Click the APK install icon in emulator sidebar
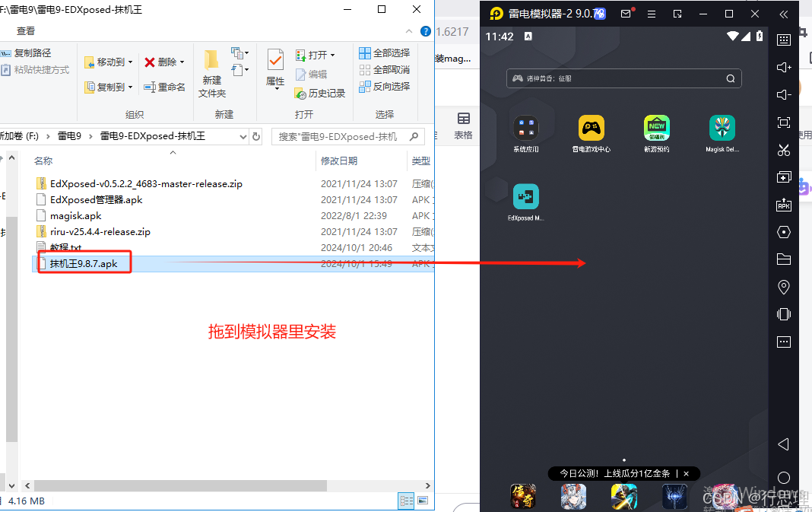Screen dimensions: 812x512 pyautogui.click(x=784, y=205)
